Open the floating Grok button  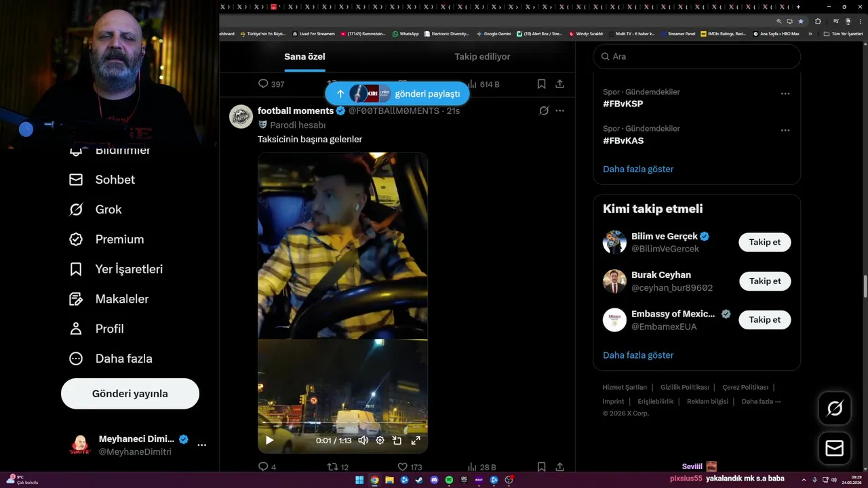(x=835, y=408)
